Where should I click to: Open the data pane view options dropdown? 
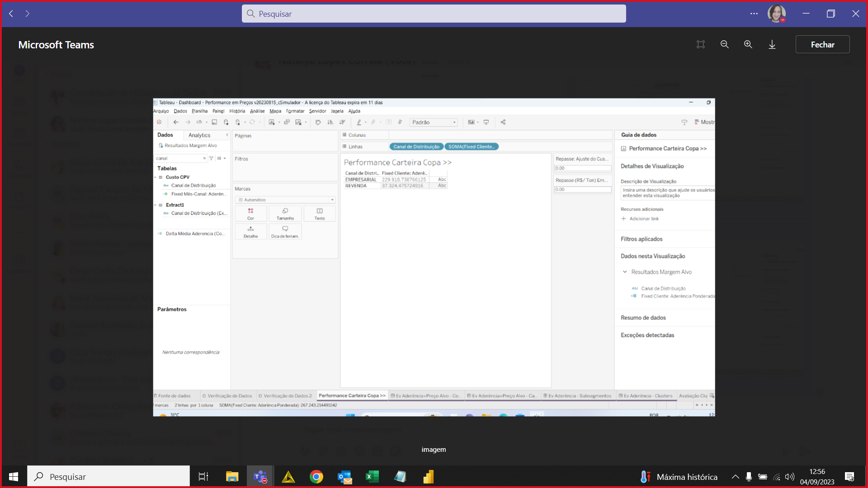221,158
